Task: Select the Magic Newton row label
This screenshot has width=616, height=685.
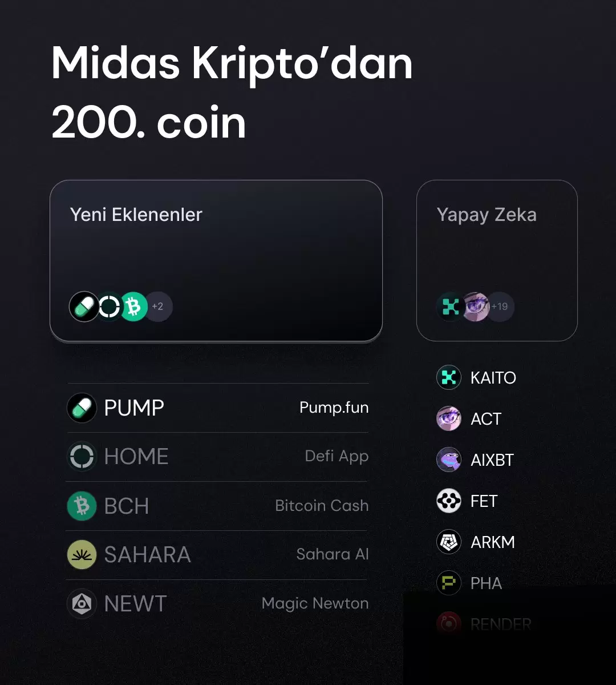Action: pos(315,603)
